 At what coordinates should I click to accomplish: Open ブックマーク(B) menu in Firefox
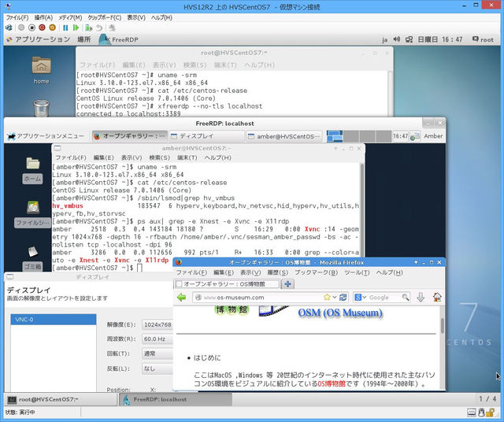tap(316, 272)
